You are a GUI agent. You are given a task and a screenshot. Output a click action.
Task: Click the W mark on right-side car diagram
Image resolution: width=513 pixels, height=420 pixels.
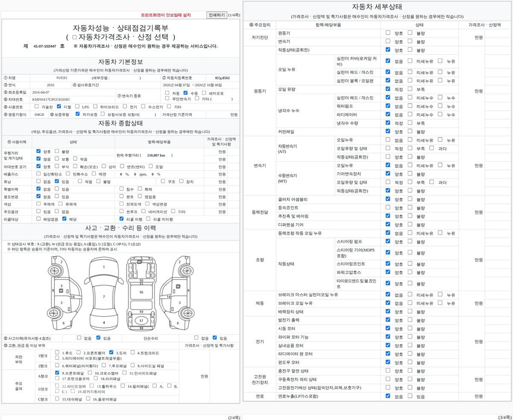tap(178, 286)
